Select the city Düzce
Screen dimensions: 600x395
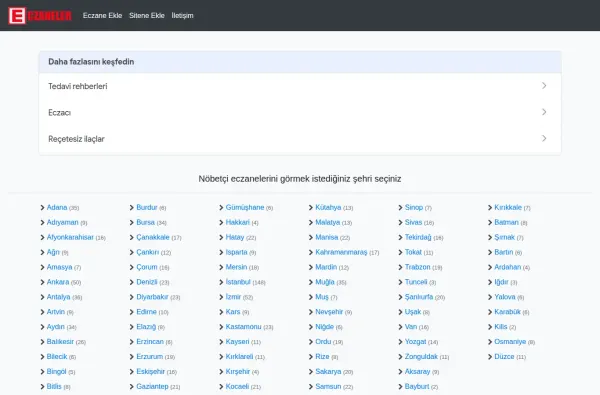pos(504,357)
